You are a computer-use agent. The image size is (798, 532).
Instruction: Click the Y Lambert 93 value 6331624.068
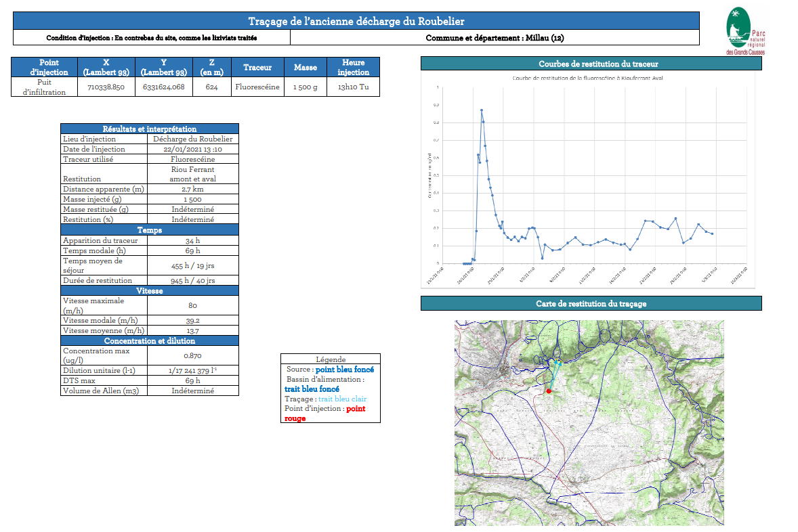pyautogui.click(x=163, y=87)
